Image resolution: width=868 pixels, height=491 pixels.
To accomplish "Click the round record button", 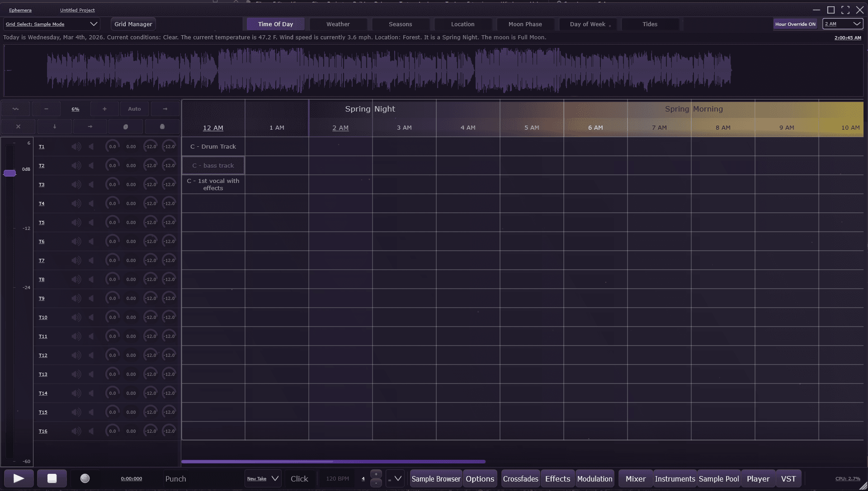I will pyautogui.click(x=85, y=479).
